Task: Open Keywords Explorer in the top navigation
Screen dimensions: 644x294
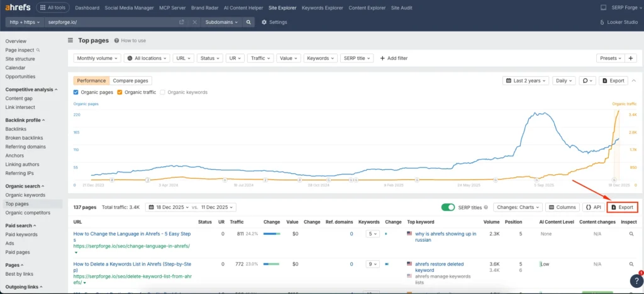Action: pyautogui.click(x=321, y=8)
